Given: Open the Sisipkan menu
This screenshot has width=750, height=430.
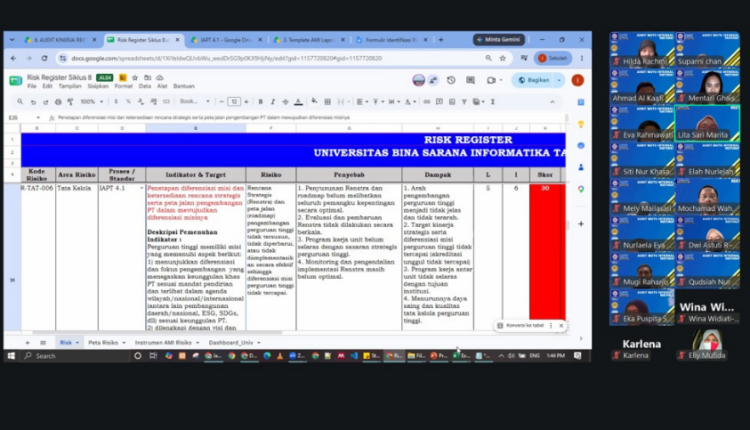Looking at the screenshot, I should coord(98,86).
